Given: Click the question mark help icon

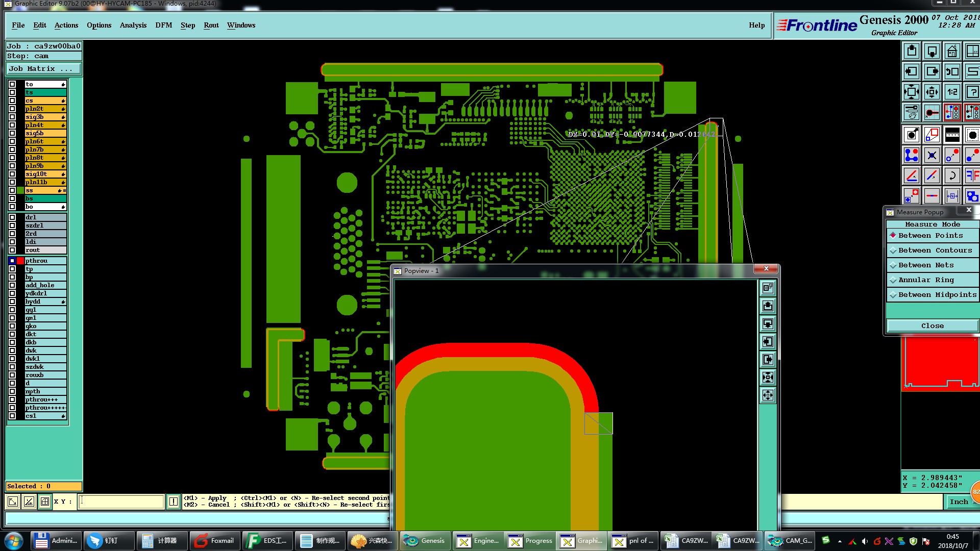Looking at the screenshot, I should tap(972, 92).
